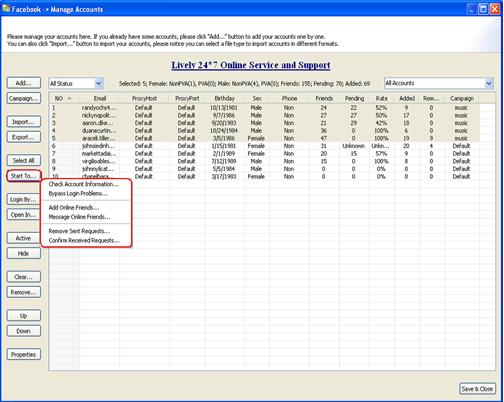This screenshot has height=402, width=504.
Task: Close the Manage Accounts window
Action: pyautogui.click(x=495, y=9)
